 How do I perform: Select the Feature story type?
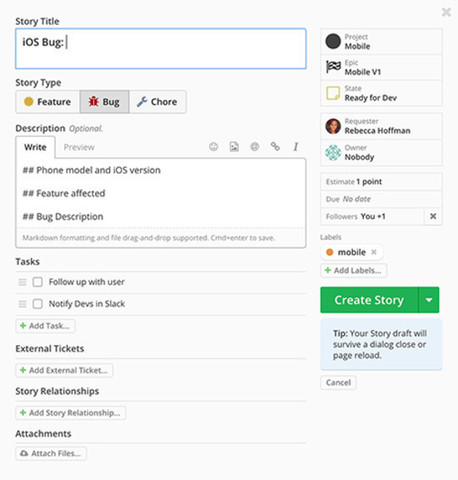48,102
